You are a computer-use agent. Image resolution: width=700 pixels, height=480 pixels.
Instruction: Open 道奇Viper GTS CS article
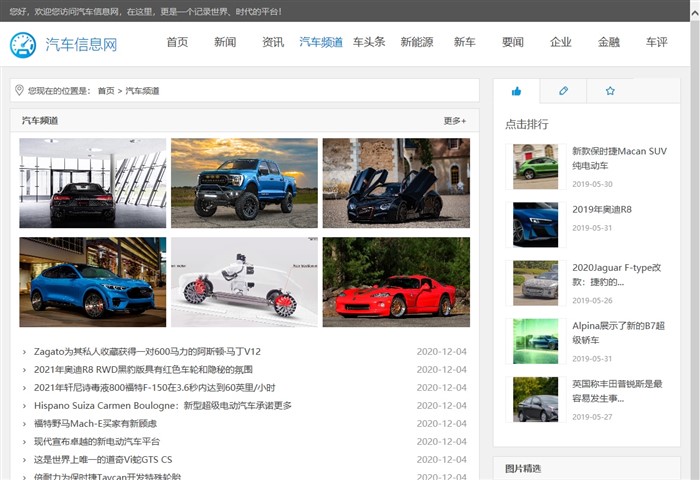coord(103,459)
